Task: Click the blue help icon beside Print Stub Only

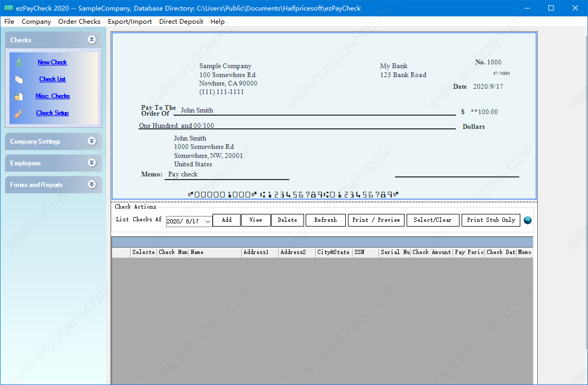Action: (x=527, y=220)
